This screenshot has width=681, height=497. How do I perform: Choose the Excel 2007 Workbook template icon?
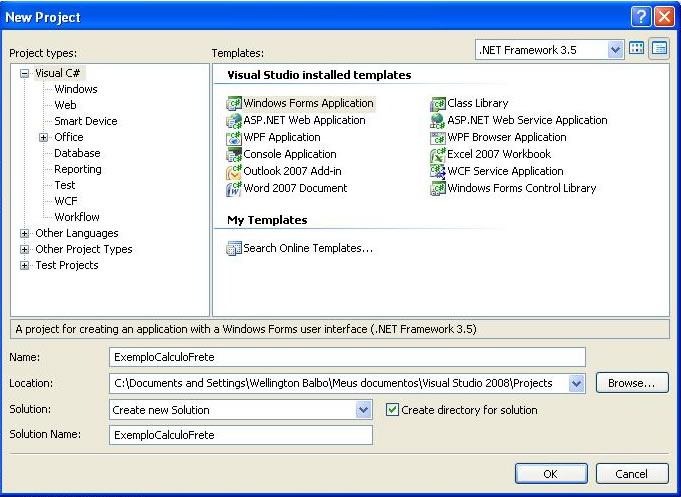click(438, 154)
